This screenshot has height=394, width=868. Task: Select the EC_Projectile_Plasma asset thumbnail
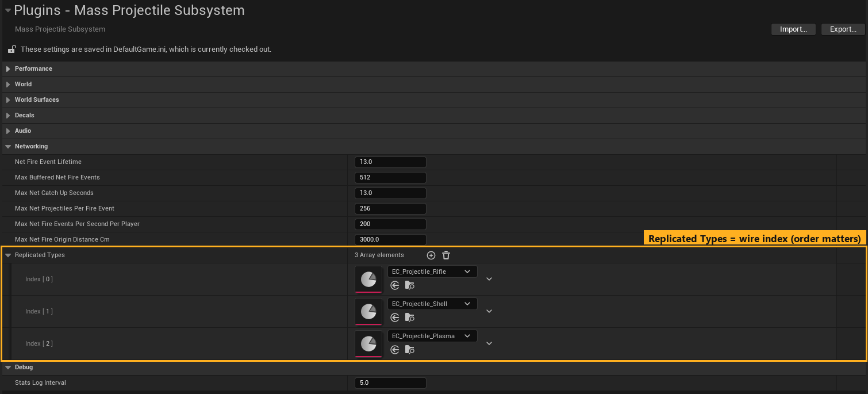tap(368, 344)
